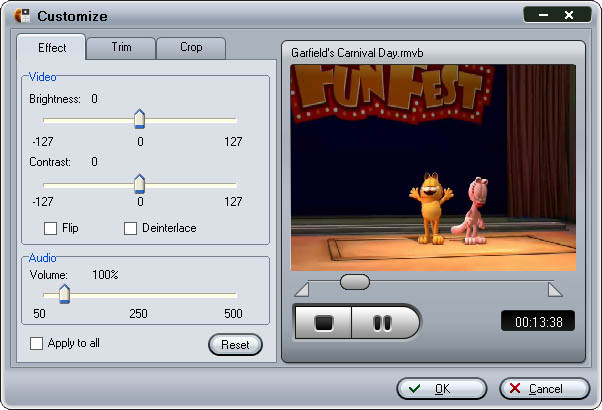Image resolution: width=602 pixels, height=410 pixels.
Task: Click the Cancel button
Action: pyautogui.click(x=544, y=389)
